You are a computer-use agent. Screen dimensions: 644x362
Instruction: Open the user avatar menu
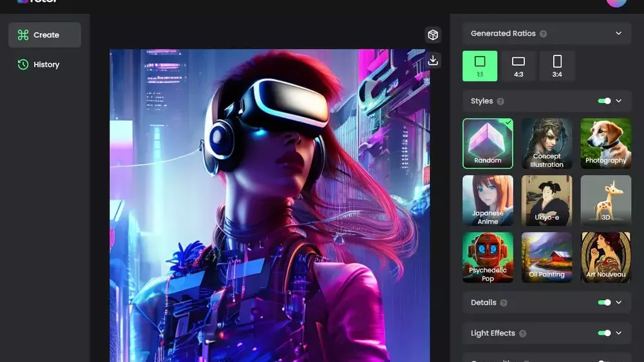(616, 2)
